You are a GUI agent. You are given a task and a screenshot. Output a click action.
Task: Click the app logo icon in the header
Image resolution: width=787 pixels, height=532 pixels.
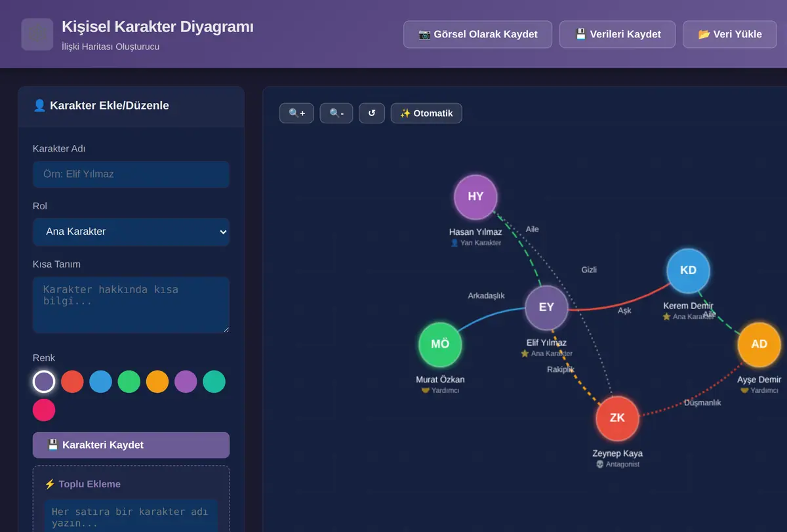point(37,34)
